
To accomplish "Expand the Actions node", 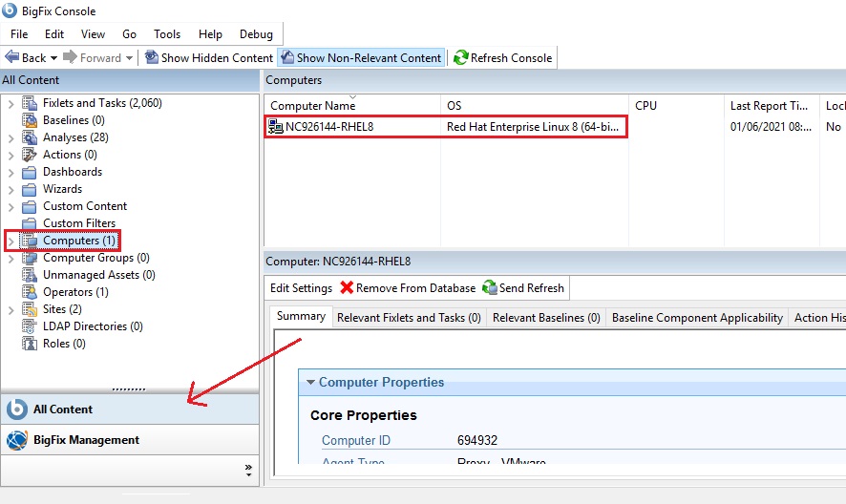I will tap(11, 156).
